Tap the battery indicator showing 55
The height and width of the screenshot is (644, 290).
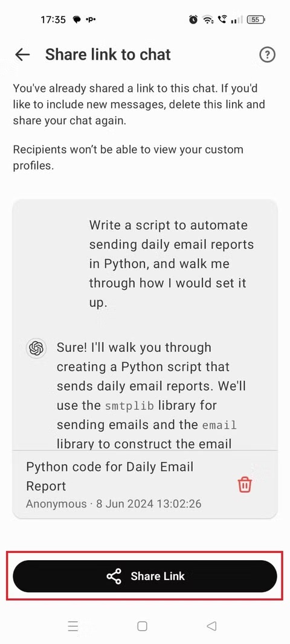256,19
